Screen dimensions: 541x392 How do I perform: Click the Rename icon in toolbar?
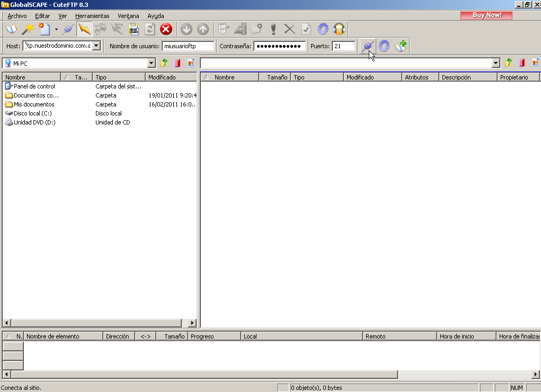click(x=240, y=29)
